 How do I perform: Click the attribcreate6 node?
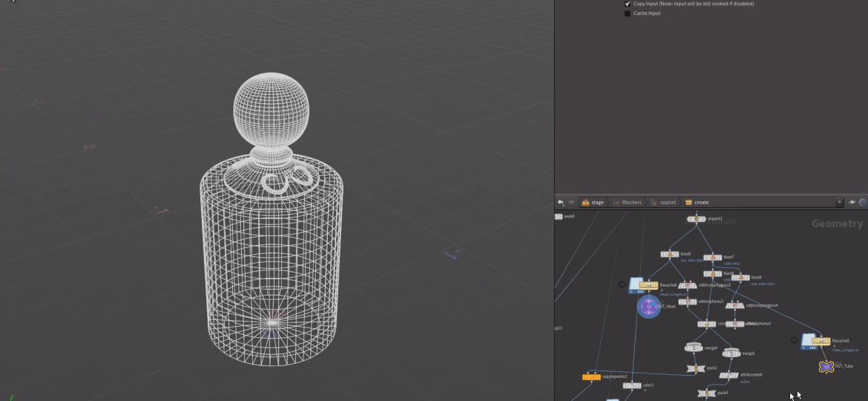[729, 375]
